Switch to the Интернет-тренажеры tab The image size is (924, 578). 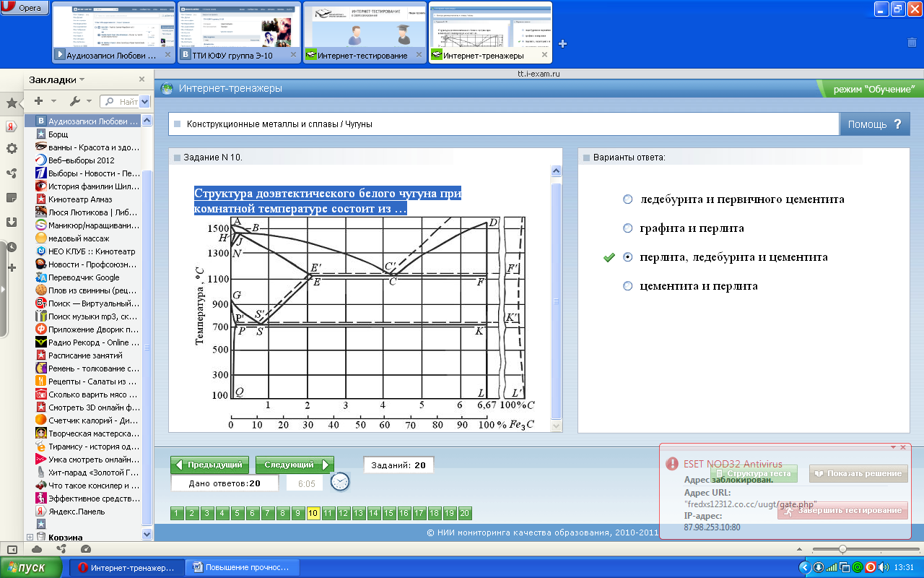tap(490, 34)
